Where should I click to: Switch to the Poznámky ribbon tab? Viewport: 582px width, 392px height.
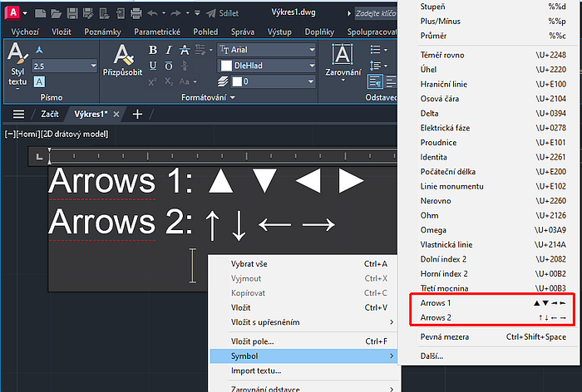(x=101, y=32)
